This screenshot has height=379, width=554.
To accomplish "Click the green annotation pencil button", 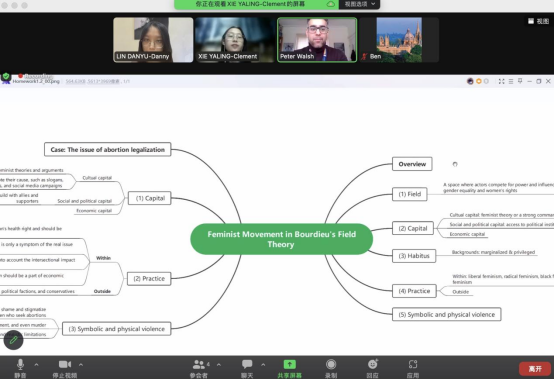I will (x=13, y=340).
